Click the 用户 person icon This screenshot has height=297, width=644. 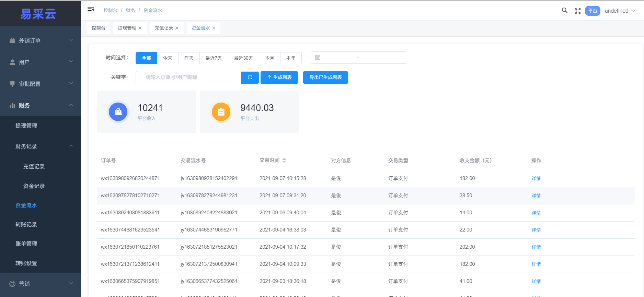(12, 62)
